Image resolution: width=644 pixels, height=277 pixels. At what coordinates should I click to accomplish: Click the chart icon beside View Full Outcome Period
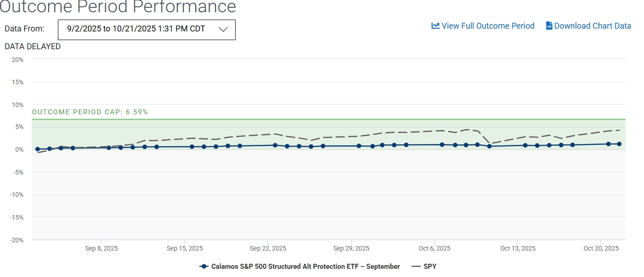coord(435,26)
